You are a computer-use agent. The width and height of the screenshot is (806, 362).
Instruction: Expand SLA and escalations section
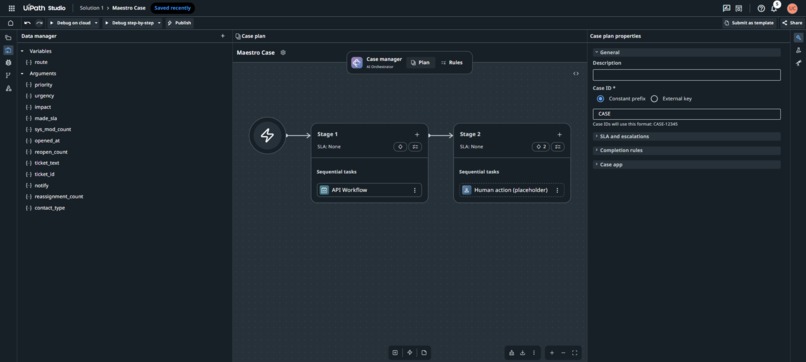point(687,136)
